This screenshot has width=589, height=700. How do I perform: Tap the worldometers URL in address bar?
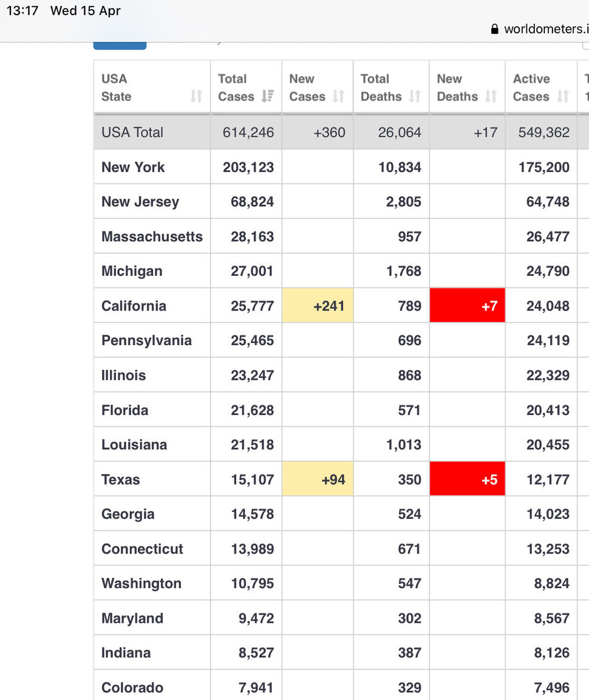(x=545, y=29)
